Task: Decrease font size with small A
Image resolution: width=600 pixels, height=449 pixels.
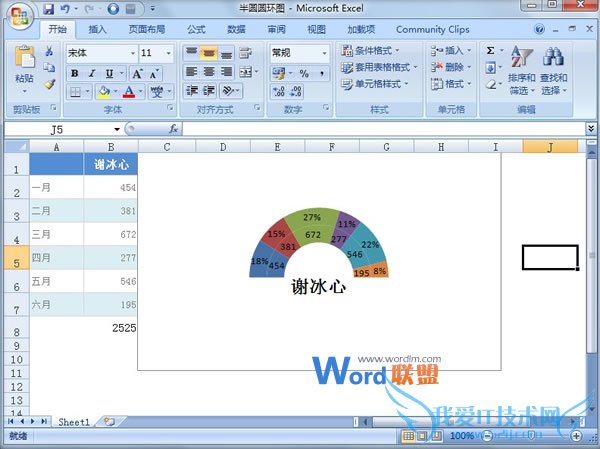Action: pyautogui.click(x=154, y=73)
